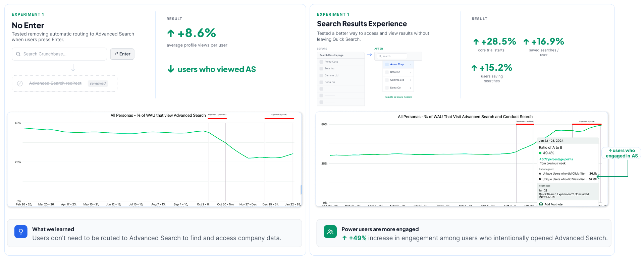This screenshot has width=644, height=260.
Task: Expand the Gamma Ltd chevron in After list
Action: click(x=411, y=80)
